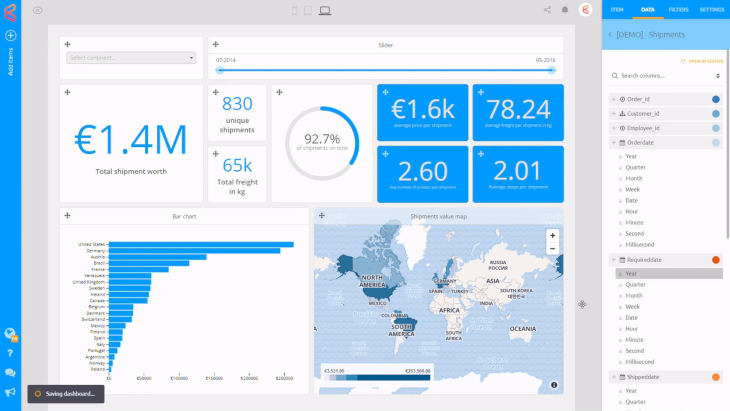Open the notifications bell

[x=565, y=10]
